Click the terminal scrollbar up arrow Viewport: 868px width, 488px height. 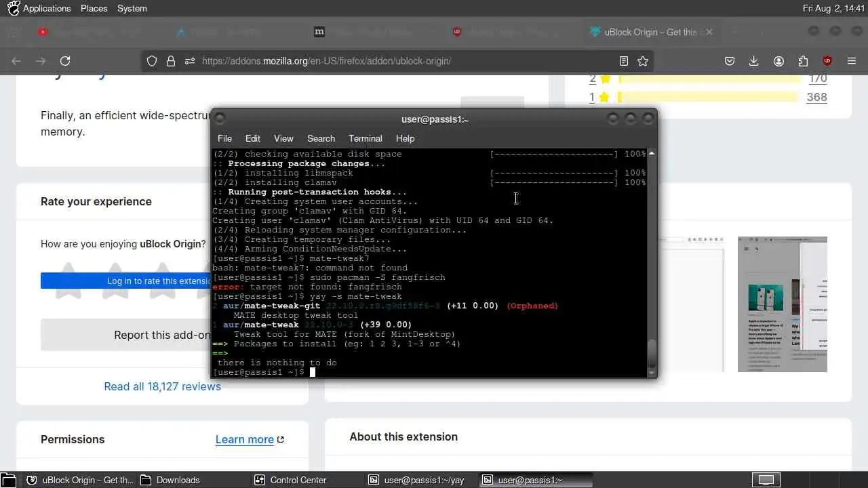(652, 154)
